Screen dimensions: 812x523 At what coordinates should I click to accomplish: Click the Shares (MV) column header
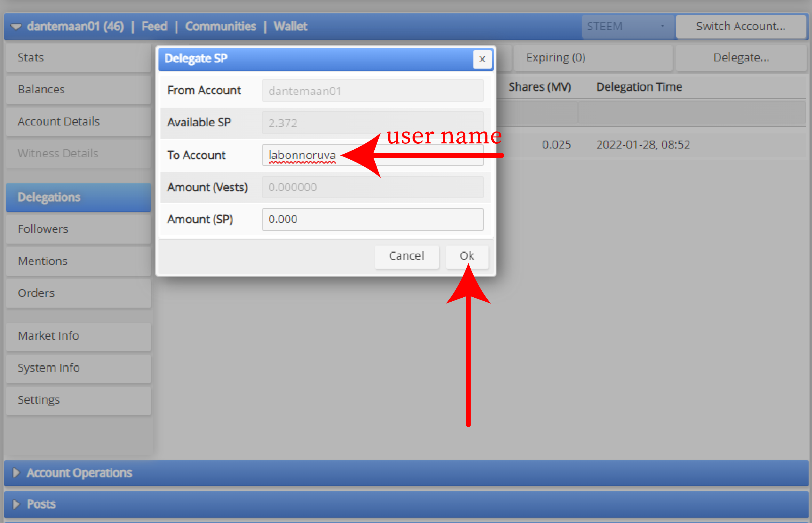click(540, 87)
